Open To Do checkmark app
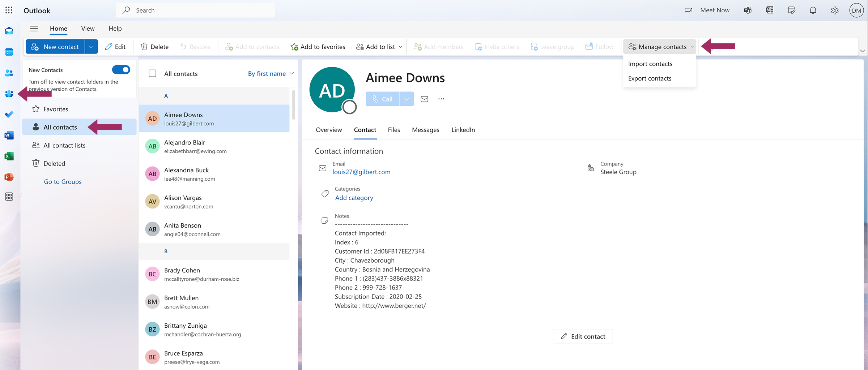868x370 pixels. pyautogui.click(x=9, y=115)
